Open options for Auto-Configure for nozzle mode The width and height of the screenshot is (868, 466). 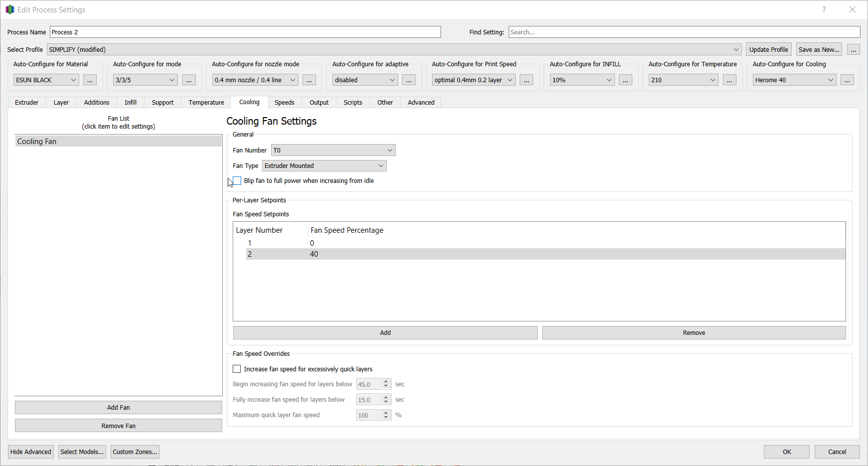309,80
